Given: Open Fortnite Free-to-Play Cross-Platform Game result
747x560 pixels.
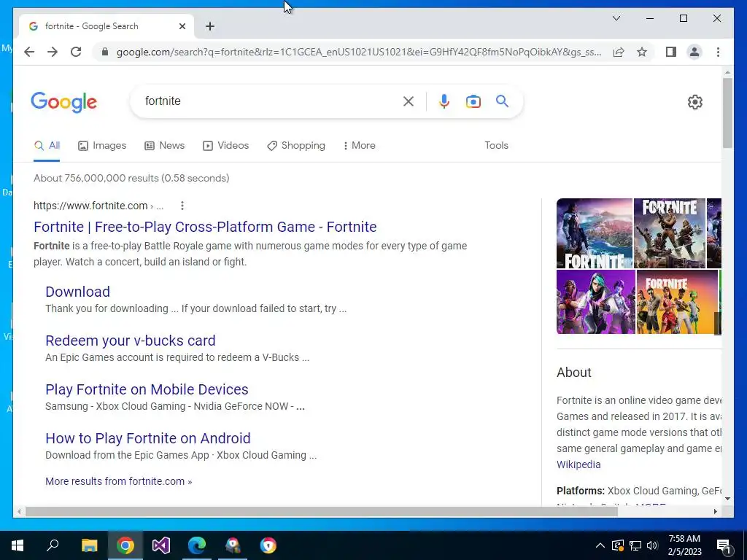Looking at the screenshot, I should 205,227.
